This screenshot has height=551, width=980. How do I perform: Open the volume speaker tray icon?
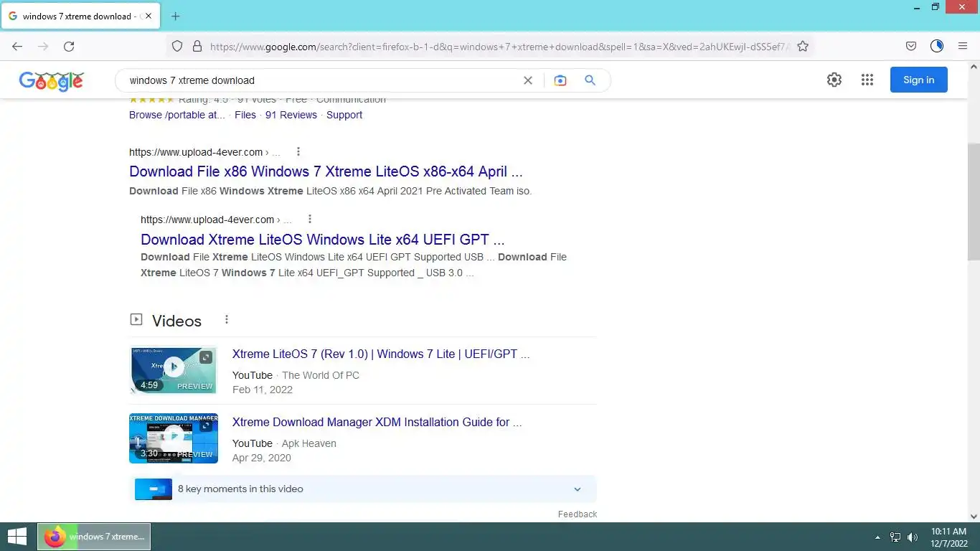[913, 537]
